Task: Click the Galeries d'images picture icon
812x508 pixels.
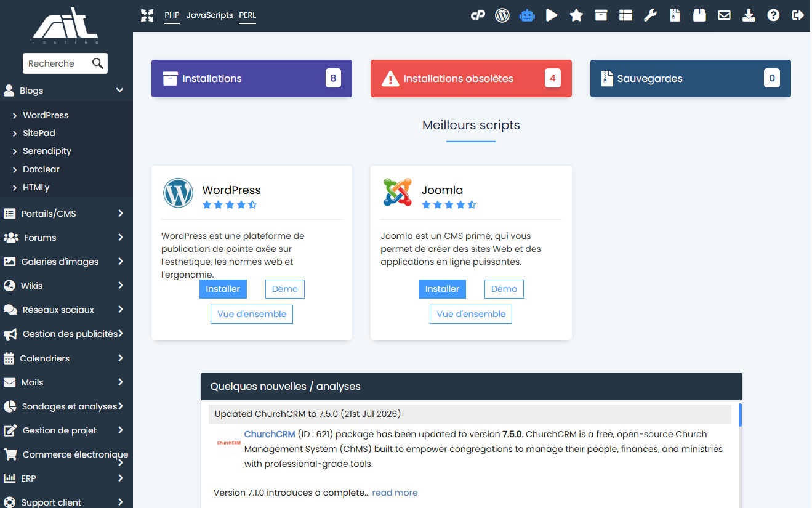Action: point(9,262)
